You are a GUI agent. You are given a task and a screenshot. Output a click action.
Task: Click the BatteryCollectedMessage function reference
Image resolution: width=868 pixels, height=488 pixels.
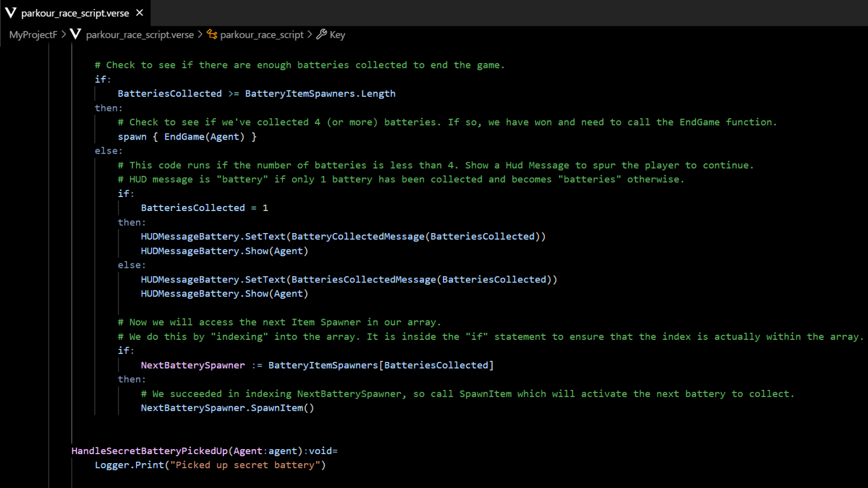[x=358, y=237]
